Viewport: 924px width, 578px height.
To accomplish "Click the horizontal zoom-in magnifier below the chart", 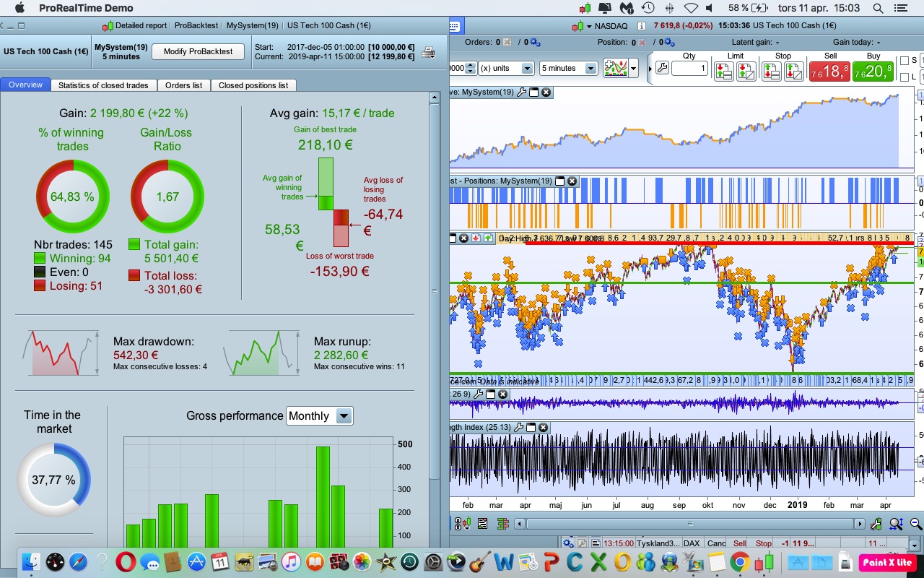I will click(896, 524).
